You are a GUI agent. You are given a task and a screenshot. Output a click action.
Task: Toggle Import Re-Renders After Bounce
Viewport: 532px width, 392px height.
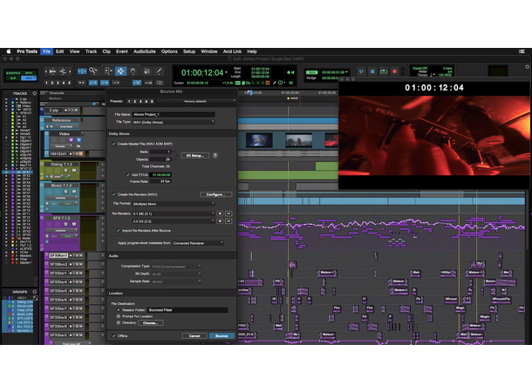point(119,230)
